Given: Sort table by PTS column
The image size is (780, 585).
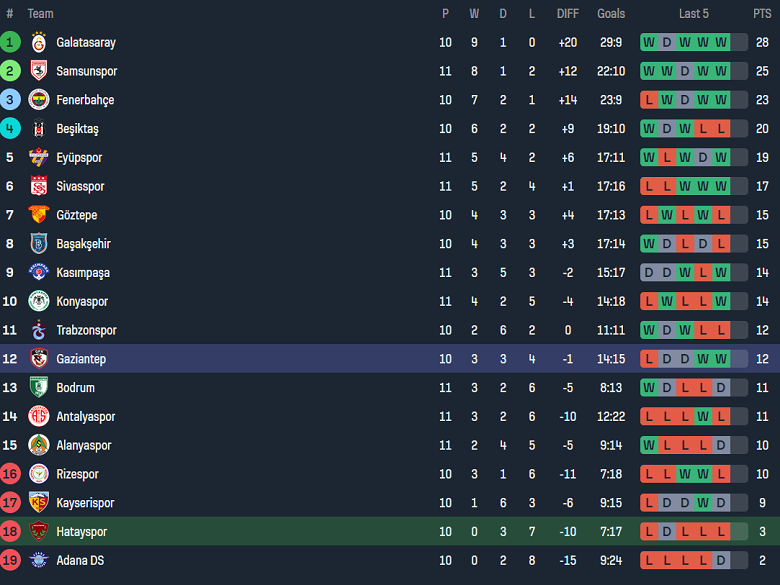Looking at the screenshot, I should click(x=762, y=14).
